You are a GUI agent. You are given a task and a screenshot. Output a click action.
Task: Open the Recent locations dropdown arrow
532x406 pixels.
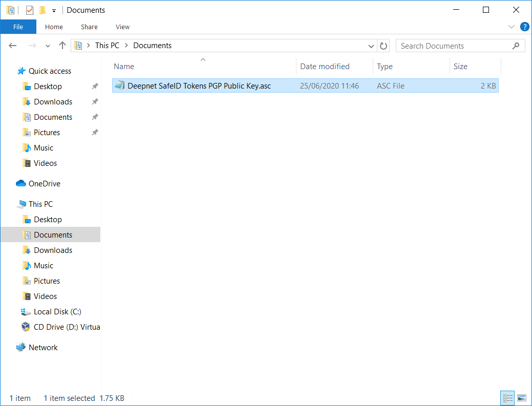pos(48,46)
